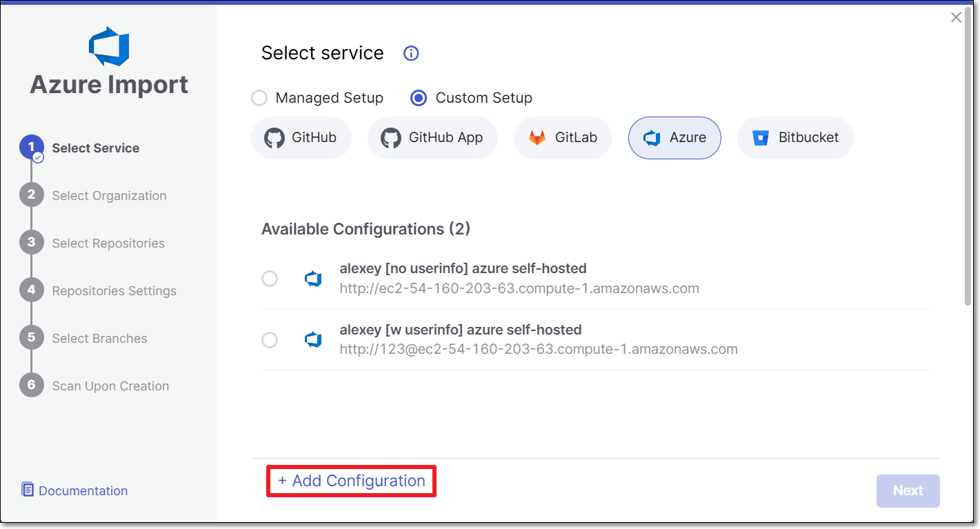Click the Azure DevOps logo above Azure Import
The height and width of the screenshot is (529, 980).
coord(109,46)
